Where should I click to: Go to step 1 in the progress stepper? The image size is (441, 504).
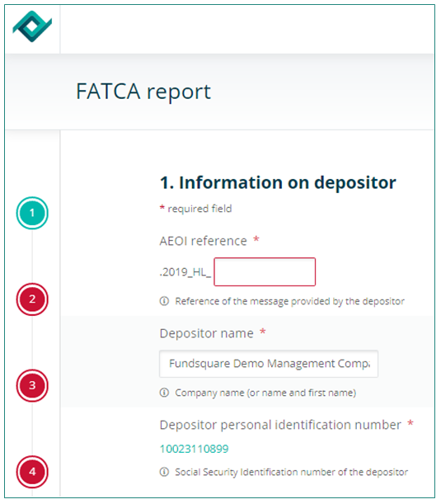[x=32, y=213]
